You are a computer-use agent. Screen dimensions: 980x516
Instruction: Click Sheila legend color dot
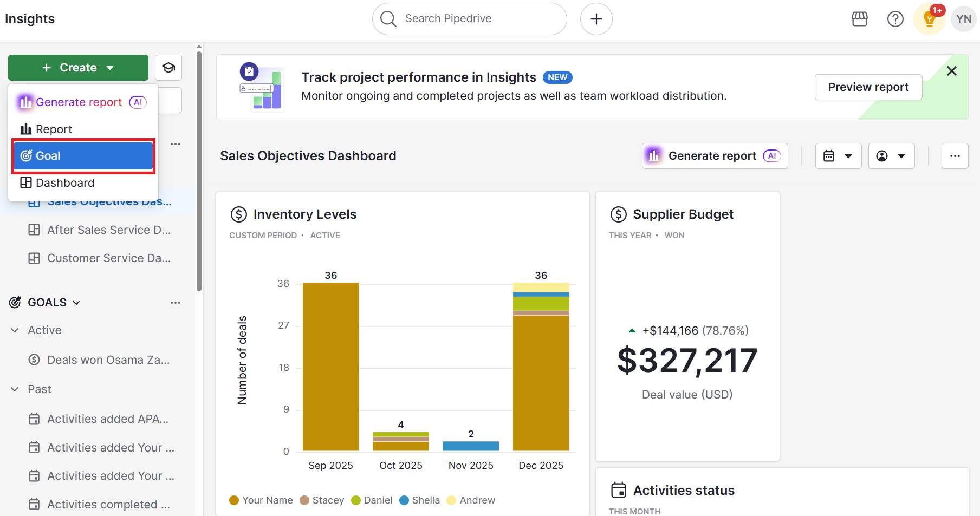click(x=404, y=500)
